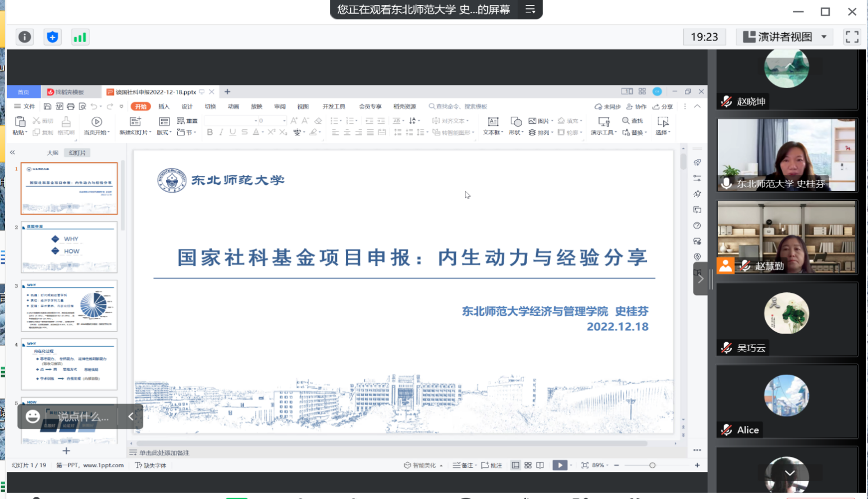Collapse the participant video side panel
The height and width of the screenshot is (499, 868).
point(701,279)
